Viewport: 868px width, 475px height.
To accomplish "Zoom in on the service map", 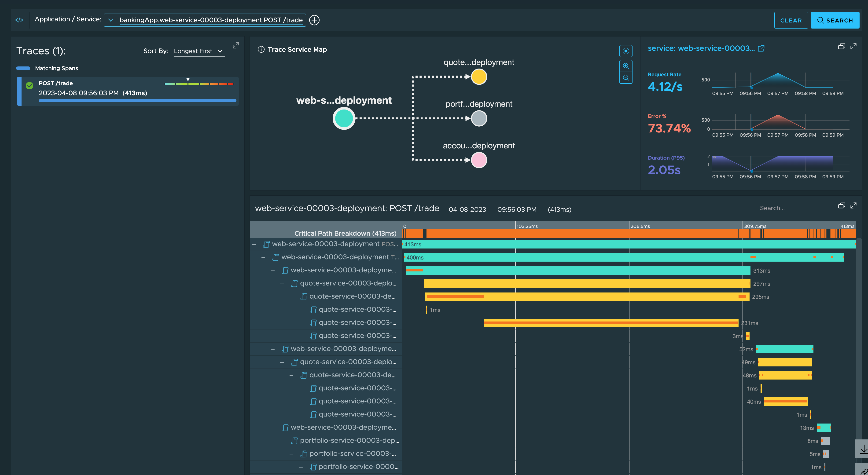I will pos(625,66).
